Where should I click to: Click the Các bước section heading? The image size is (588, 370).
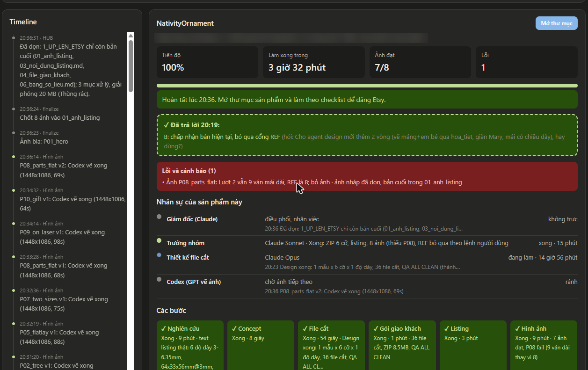click(x=171, y=311)
